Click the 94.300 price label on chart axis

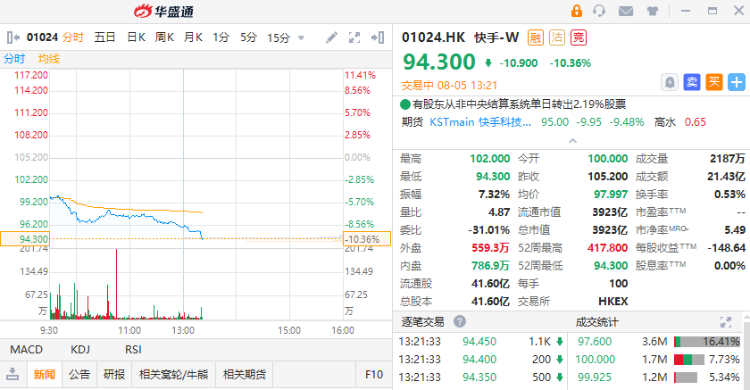(x=25, y=239)
